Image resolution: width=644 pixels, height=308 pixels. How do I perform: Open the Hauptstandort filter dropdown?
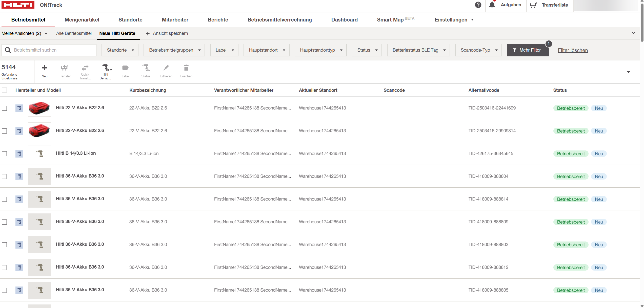(266, 50)
